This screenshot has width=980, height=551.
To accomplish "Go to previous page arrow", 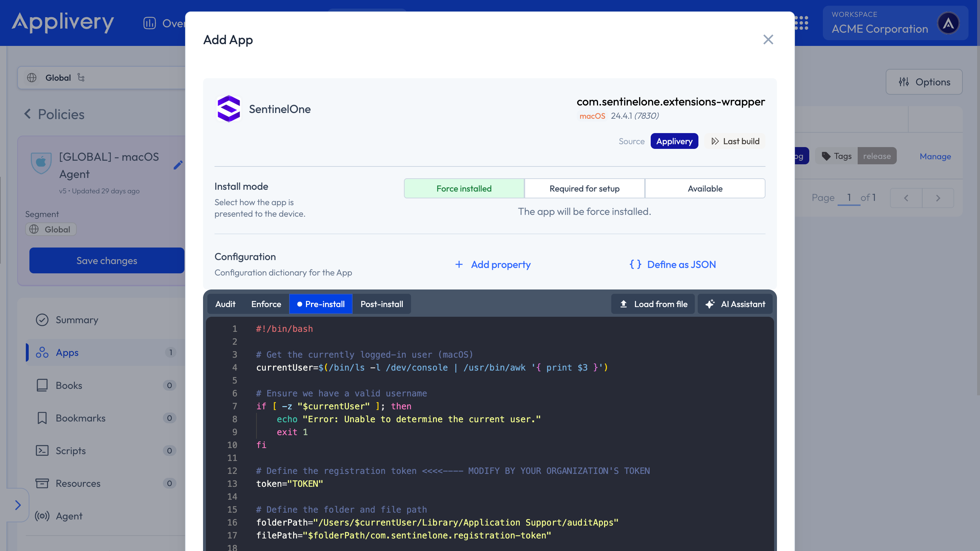I will 906,198.
